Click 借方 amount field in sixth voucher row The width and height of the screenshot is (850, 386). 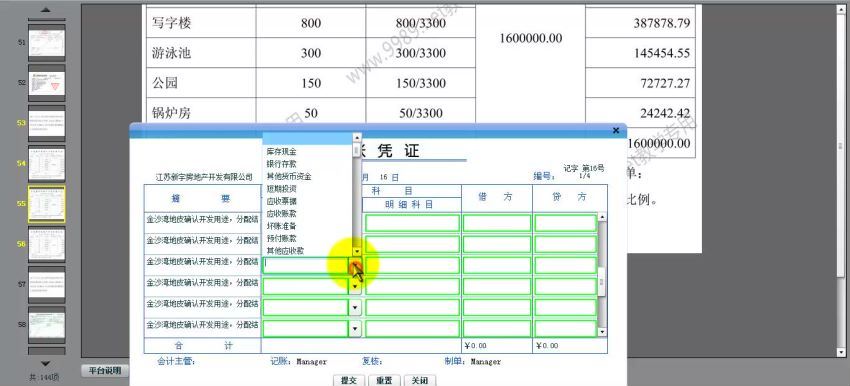tap(497, 329)
